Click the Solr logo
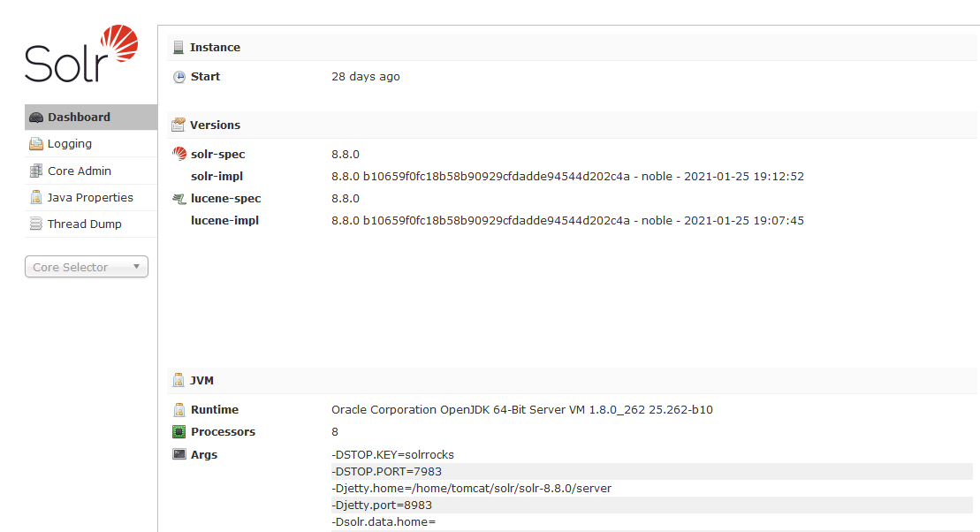The height and width of the screenshot is (532, 980). pos(81,54)
